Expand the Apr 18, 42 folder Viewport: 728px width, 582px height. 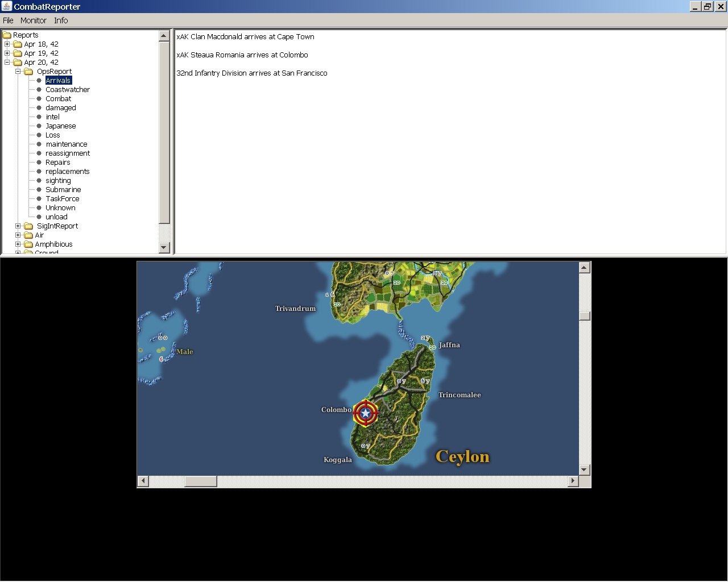pyautogui.click(x=7, y=44)
